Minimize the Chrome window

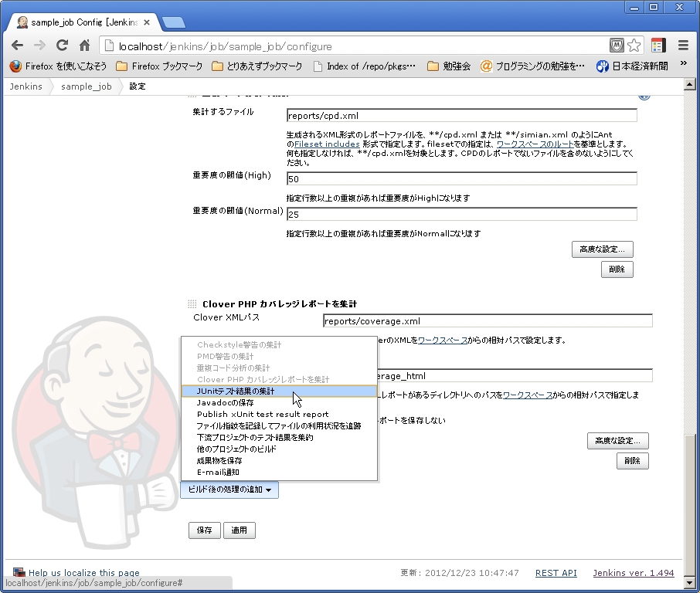point(634,8)
